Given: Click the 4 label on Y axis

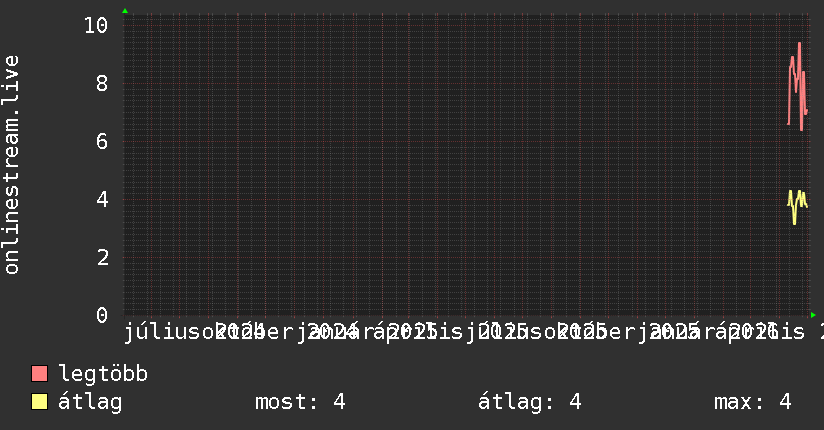Looking at the screenshot, I should point(102,199).
